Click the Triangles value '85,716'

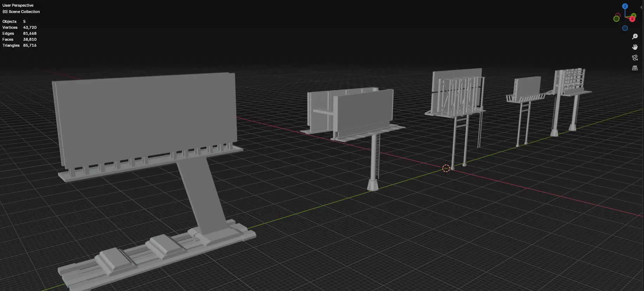tap(30, 45)
